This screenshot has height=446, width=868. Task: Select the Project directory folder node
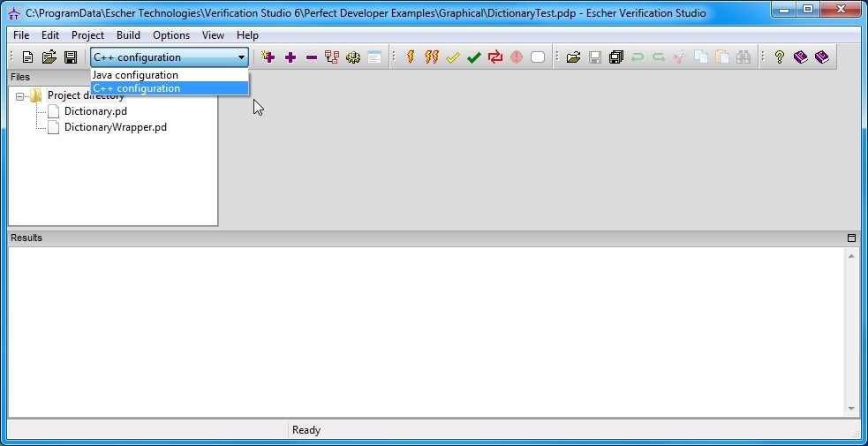coord(86,95)
